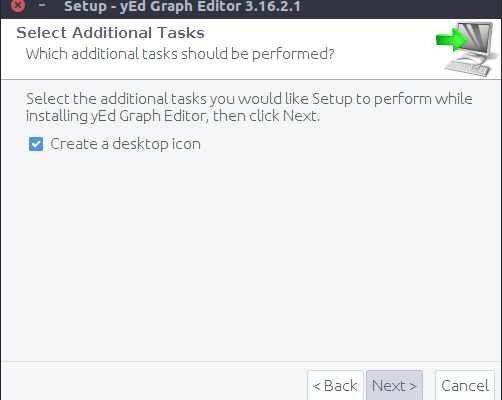This screenshot has width=502, height=400.
Task: Click the words 'then click Next' in instructions
Action: point(266,116)
